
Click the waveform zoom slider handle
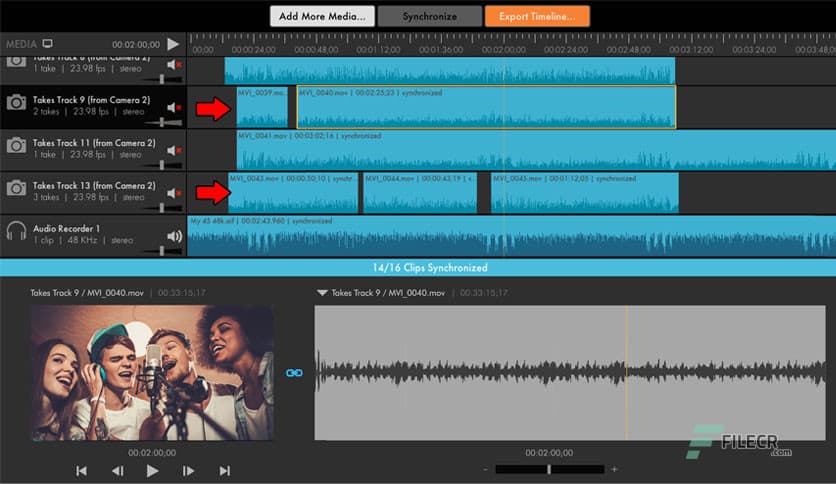pos(548,469)
